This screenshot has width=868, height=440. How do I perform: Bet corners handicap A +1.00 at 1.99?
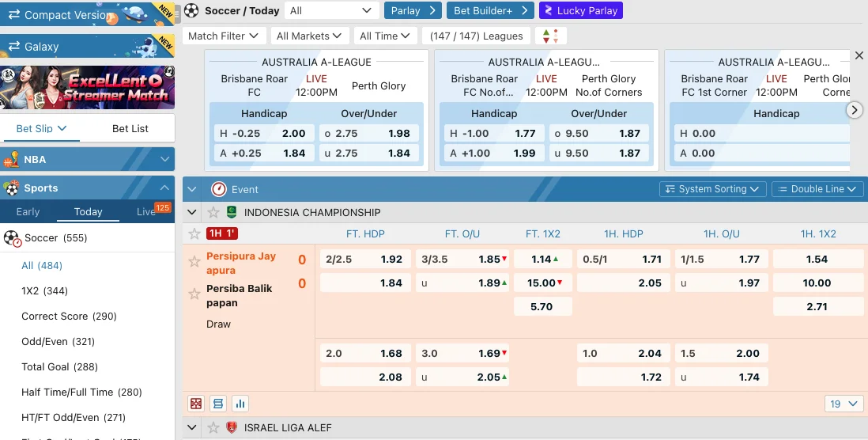494,154
